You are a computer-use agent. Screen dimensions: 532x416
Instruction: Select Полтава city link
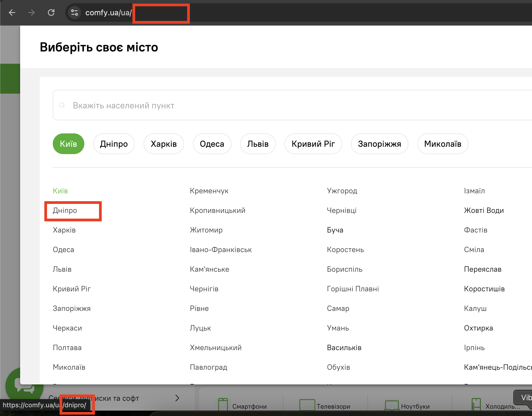click(x=67, y=348)
